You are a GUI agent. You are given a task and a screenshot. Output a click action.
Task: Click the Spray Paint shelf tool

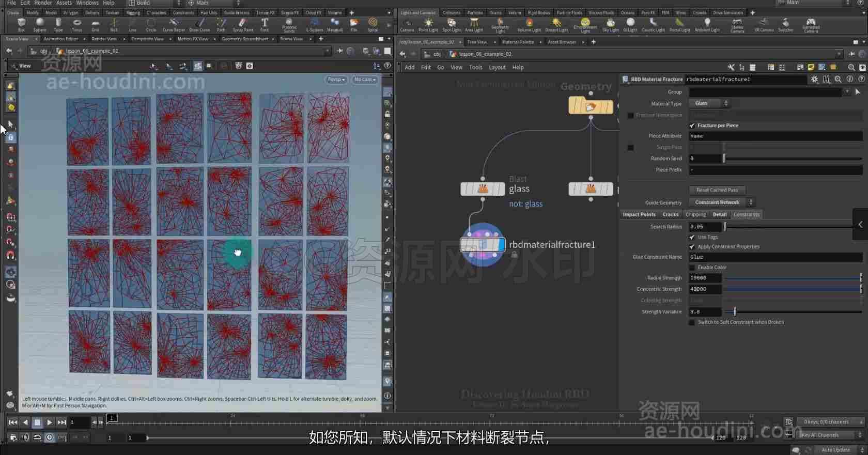click(x=243, y=25)
